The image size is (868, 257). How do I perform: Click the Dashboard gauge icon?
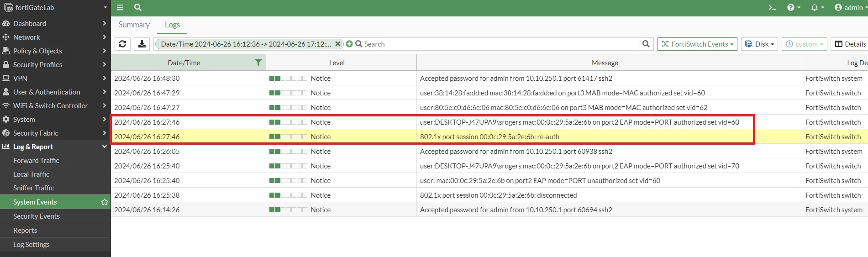pos(6,23)
